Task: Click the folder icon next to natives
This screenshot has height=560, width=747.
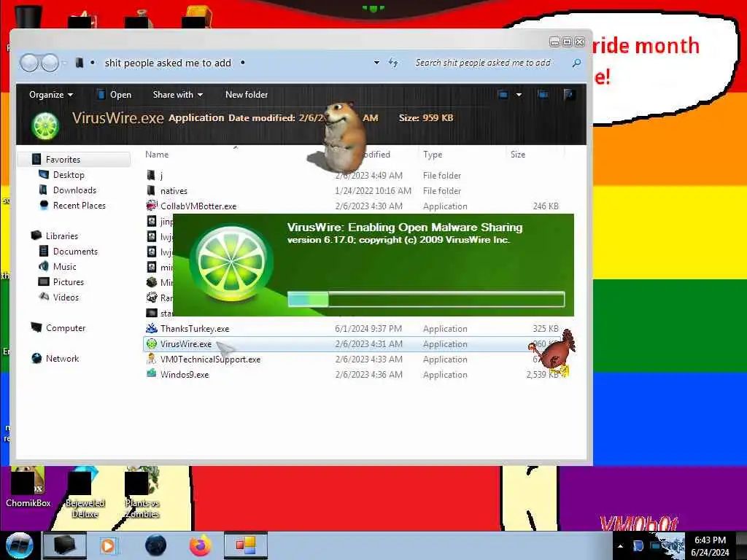Action: pyautogui.click(x=151, y=190)
